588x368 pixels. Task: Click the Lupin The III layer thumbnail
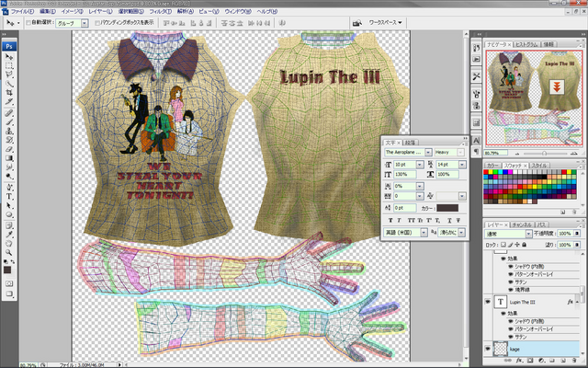[x=500, y=302]
